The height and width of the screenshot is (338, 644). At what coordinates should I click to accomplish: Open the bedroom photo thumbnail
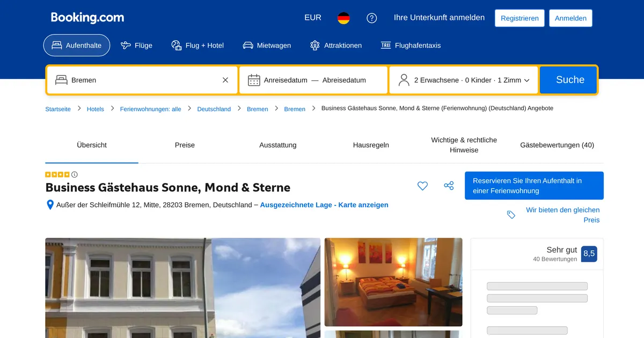(393, 282)
